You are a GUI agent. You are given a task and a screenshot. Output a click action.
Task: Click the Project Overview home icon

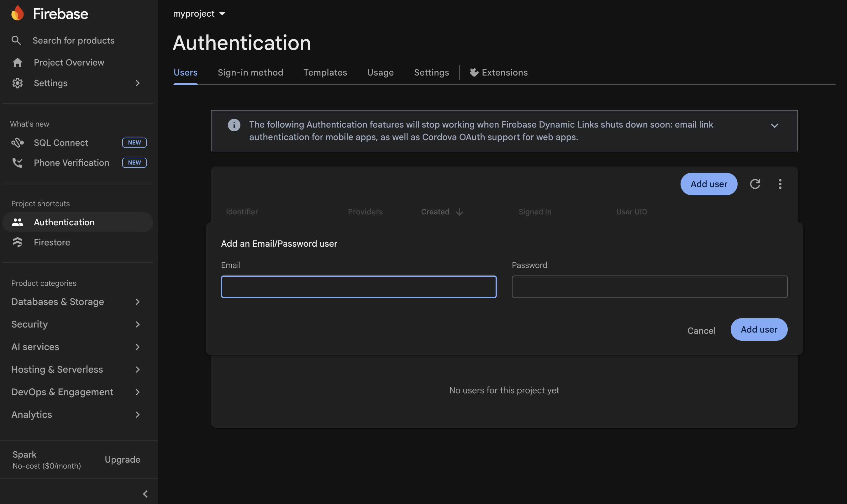point(17,62)
